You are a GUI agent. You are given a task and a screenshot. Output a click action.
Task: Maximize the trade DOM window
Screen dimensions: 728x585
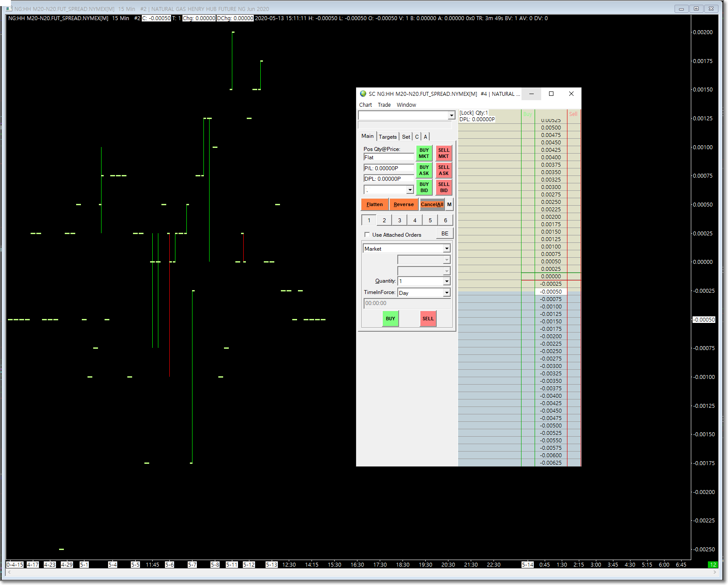click(551, 94)
